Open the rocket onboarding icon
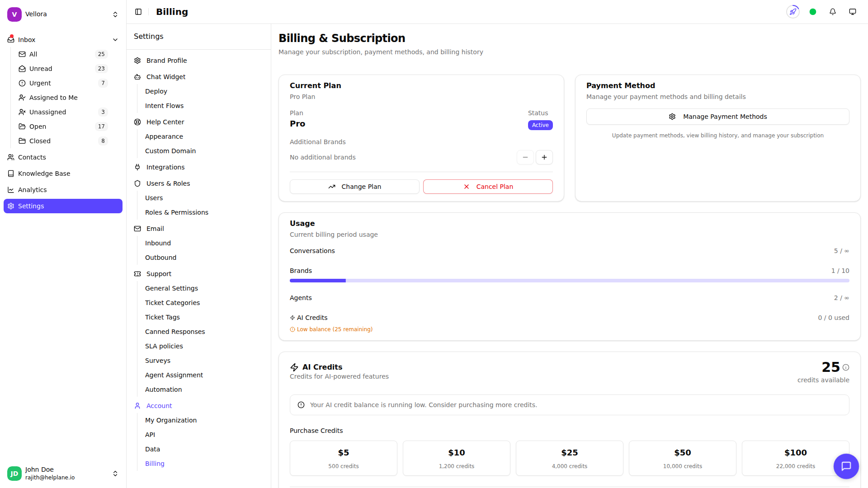The height and width of the screenshot is (488, 868). click(793, 12)
